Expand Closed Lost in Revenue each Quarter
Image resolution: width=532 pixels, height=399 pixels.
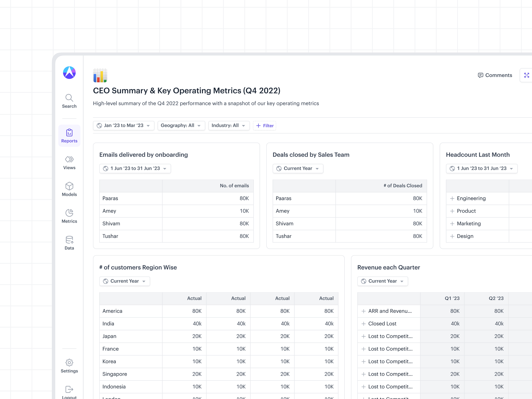click(363, 324)
